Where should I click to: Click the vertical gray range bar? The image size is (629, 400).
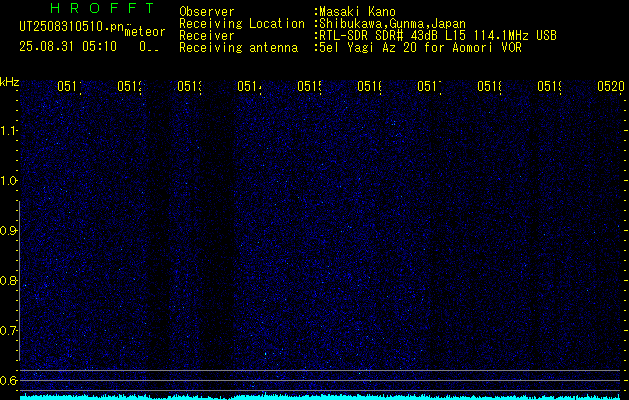19,281
